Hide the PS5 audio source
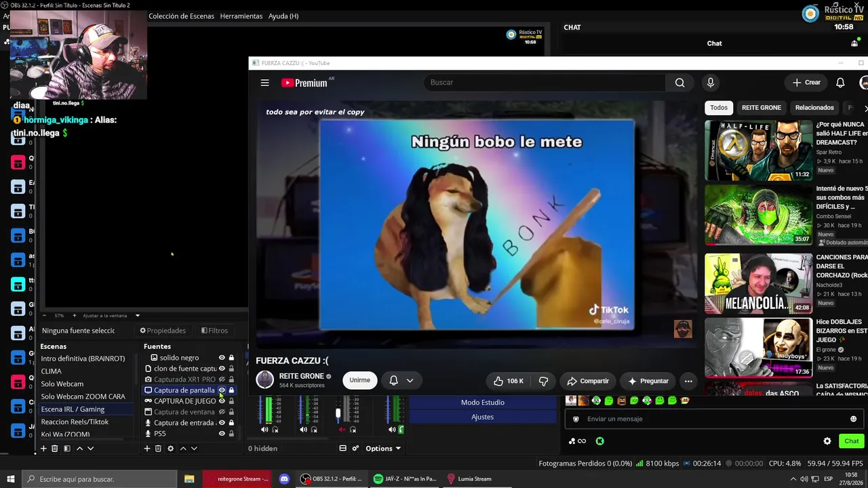The height and width of the screenshot is (488, 868). tap(222, 434)
